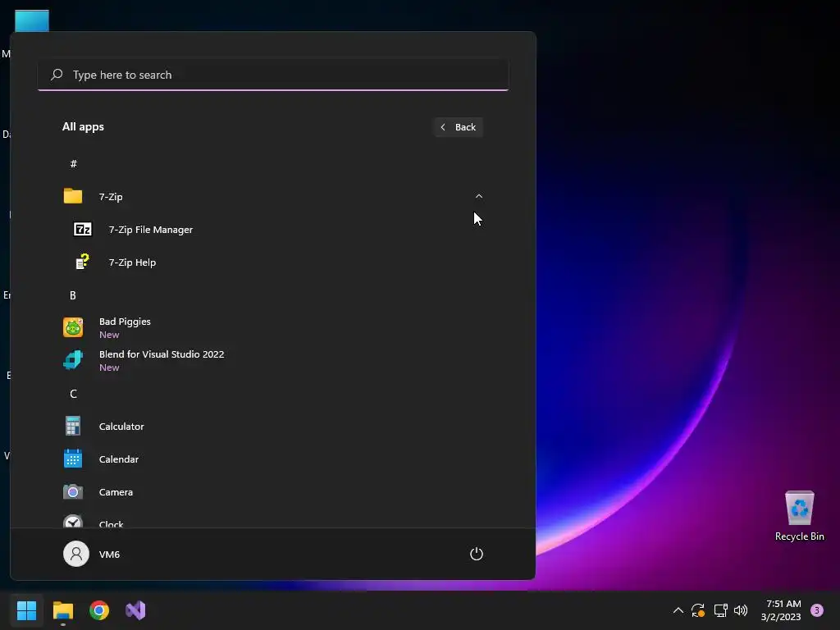Viewport: 840px width, 630px height.
Task: Click the B letter section header
Action: [x=73, y=295]
